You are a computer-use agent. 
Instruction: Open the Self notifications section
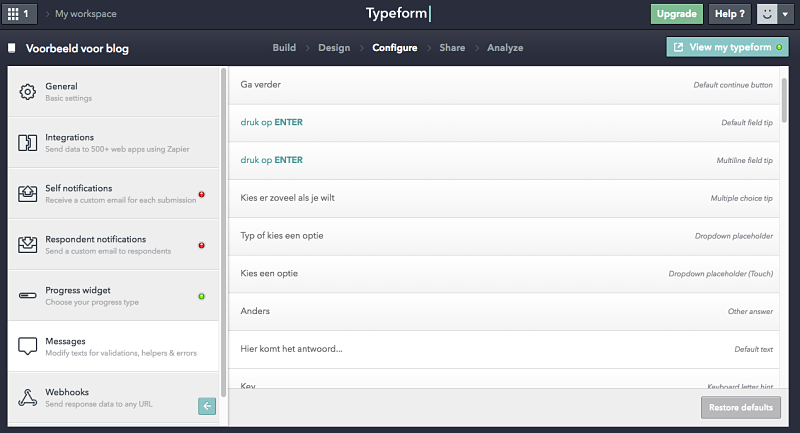(113, 194)
